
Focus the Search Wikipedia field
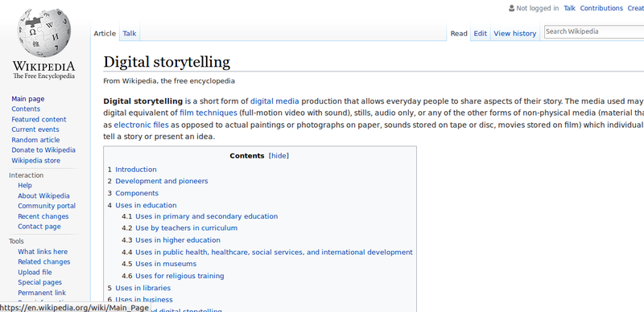coord(594,31)
